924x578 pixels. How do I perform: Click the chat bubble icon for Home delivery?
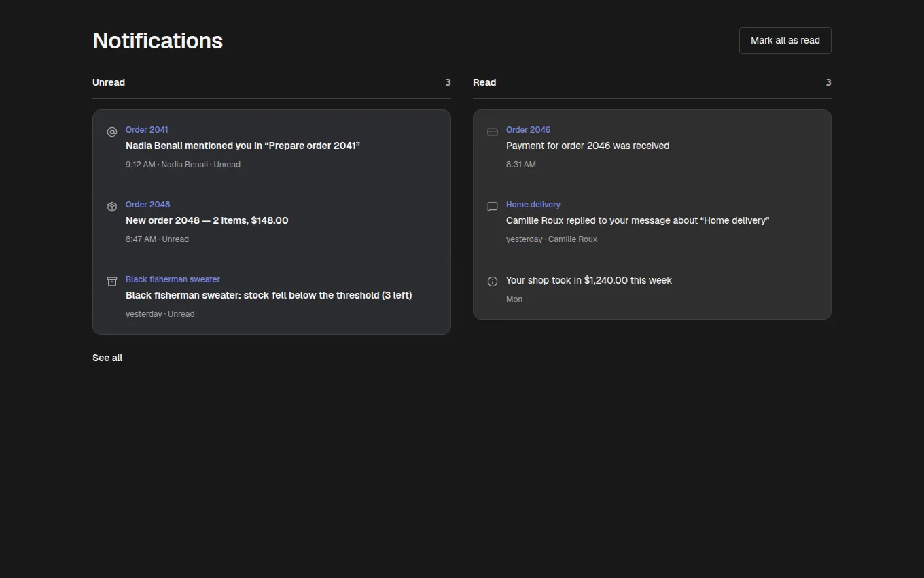point(493,207)
